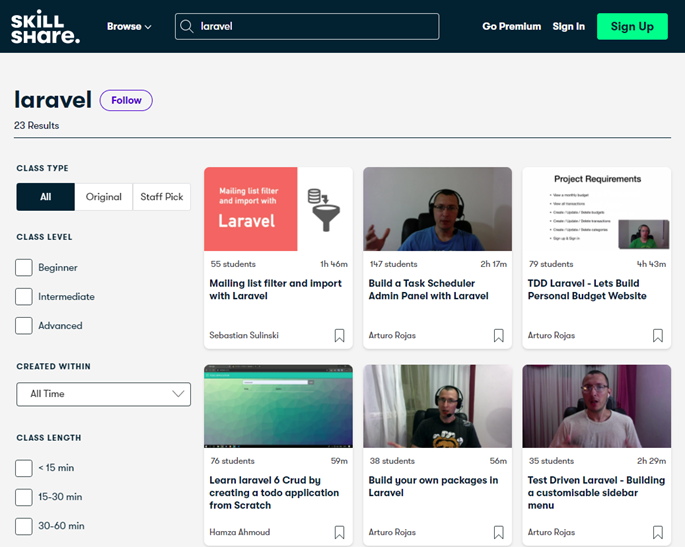Viewport: 685px width, 547px height.
Task: Bookmark Test Driven Laravel sidebar menu class
Action: click(657, 532)
